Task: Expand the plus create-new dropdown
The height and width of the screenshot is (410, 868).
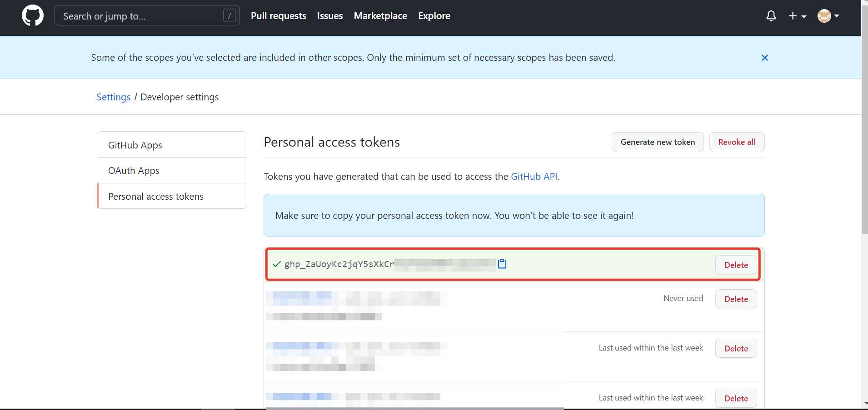Action: [x=797, y=16]
